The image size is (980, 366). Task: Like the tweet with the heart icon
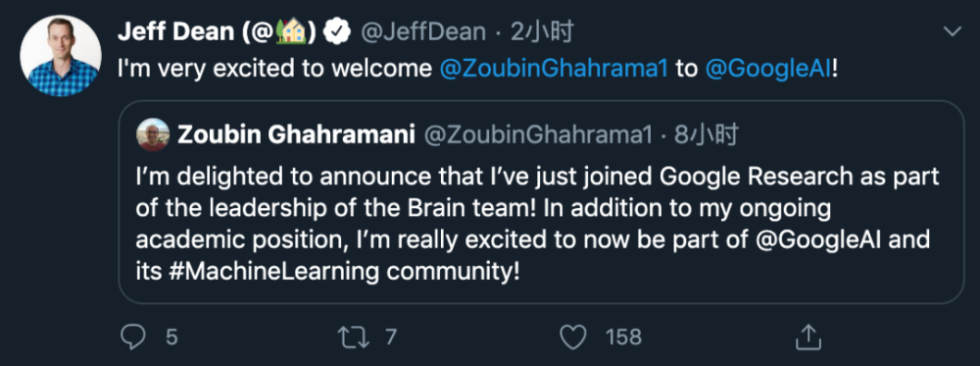click(572, 338)
